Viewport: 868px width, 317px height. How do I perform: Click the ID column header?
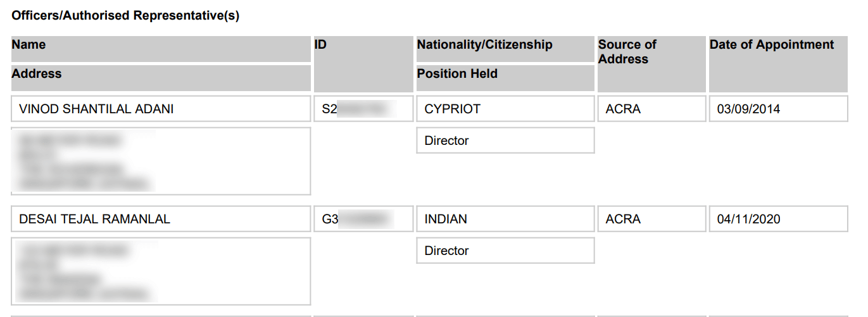point(363,64)
